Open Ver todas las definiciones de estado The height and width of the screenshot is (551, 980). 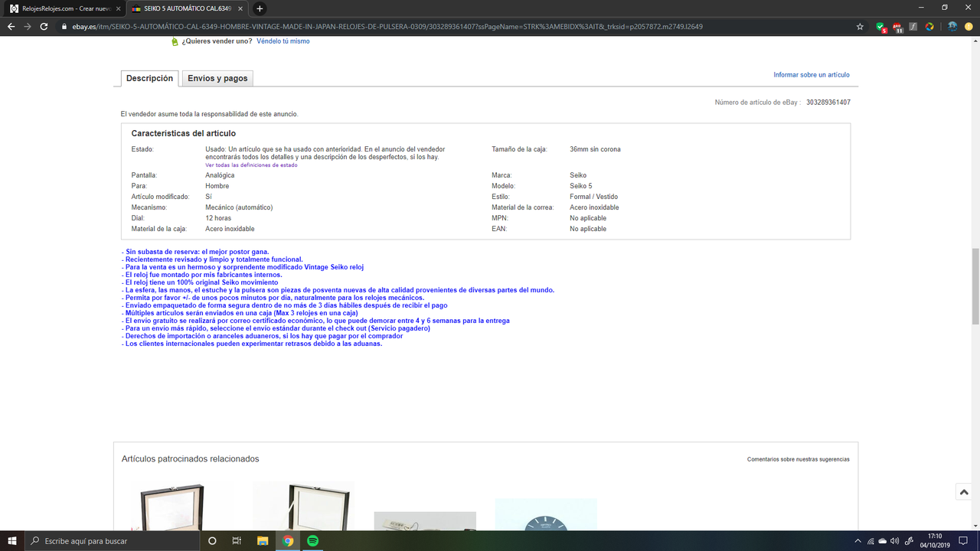point(251,165)
